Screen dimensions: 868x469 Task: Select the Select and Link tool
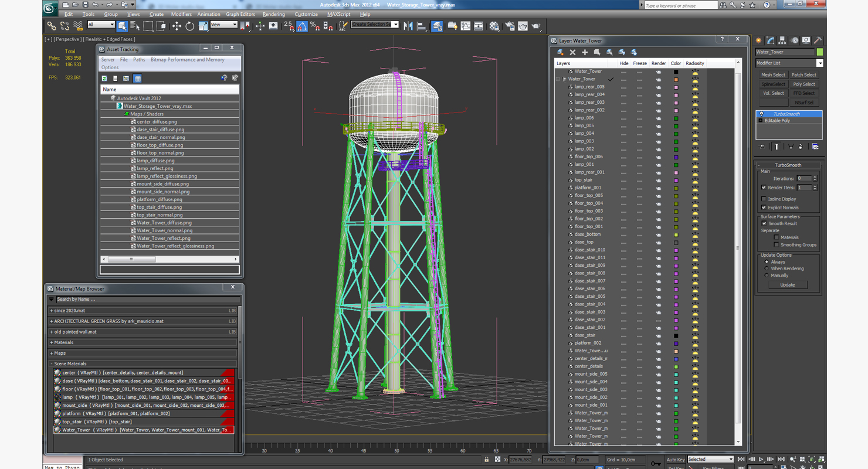(52, 26)
